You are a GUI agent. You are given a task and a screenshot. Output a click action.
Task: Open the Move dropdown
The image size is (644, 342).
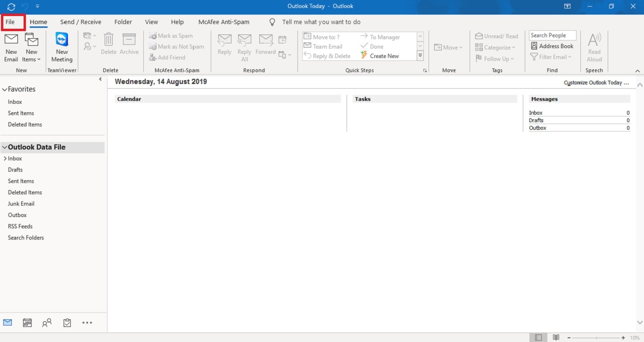pos(448,47)
